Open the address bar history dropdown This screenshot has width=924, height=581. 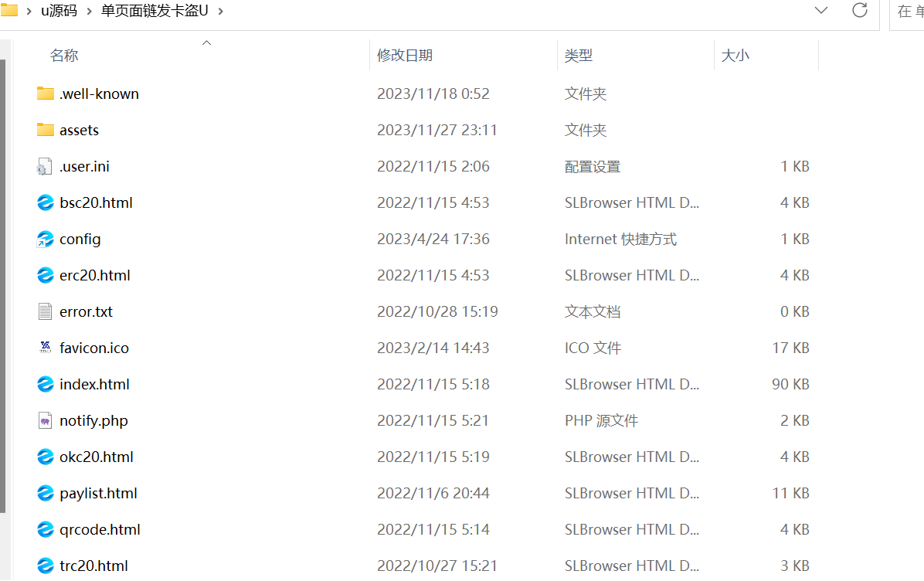tap(821, 10)
